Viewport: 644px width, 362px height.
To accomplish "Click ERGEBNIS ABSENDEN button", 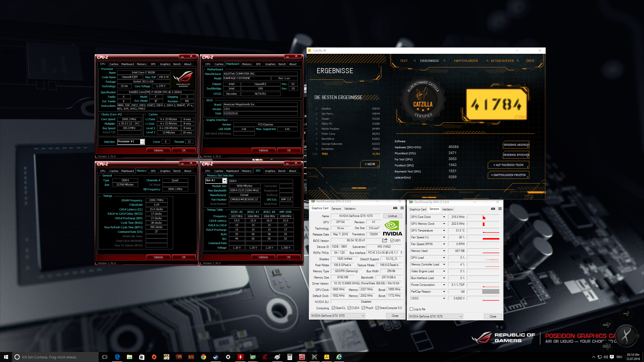I will coord(516,145).
